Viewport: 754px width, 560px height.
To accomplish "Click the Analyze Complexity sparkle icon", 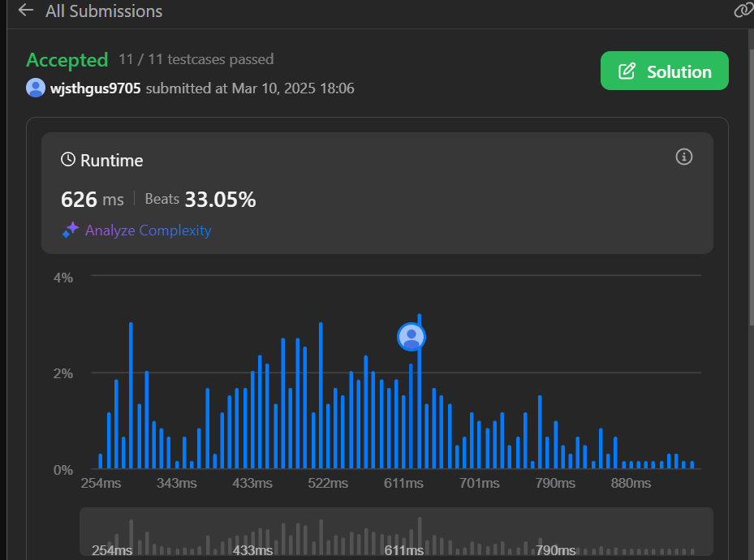I will coord(71,230).
